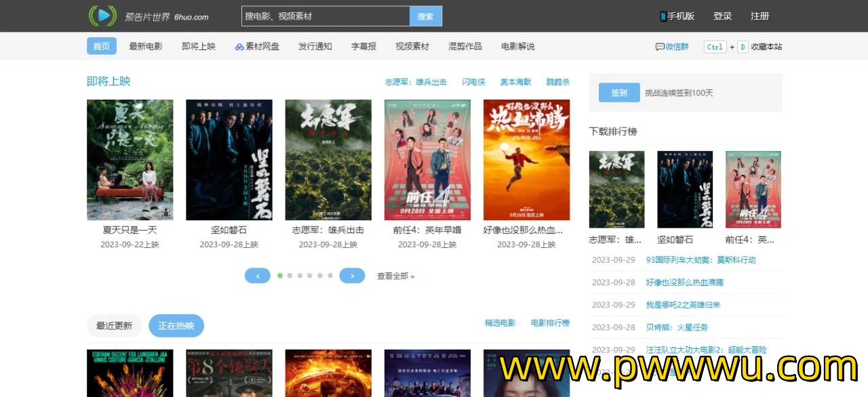868x397 pixels.
Task: Open the 手机版 mobile version link
Action: (677, 16)
